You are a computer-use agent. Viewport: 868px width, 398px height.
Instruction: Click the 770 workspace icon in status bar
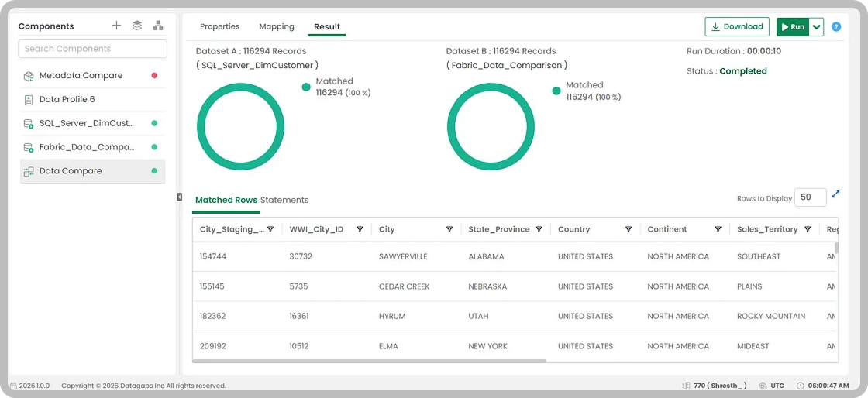point(687,386)
